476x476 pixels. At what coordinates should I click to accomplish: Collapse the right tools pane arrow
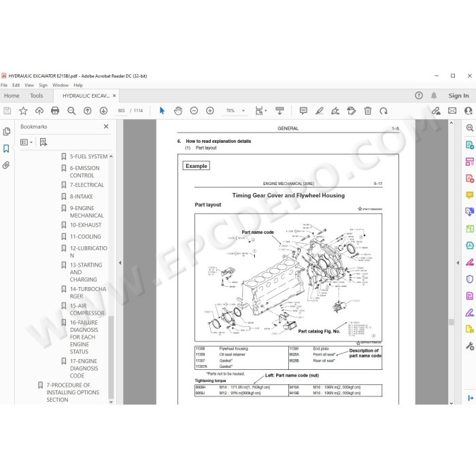pyautogui.click(x=458, y=263)
